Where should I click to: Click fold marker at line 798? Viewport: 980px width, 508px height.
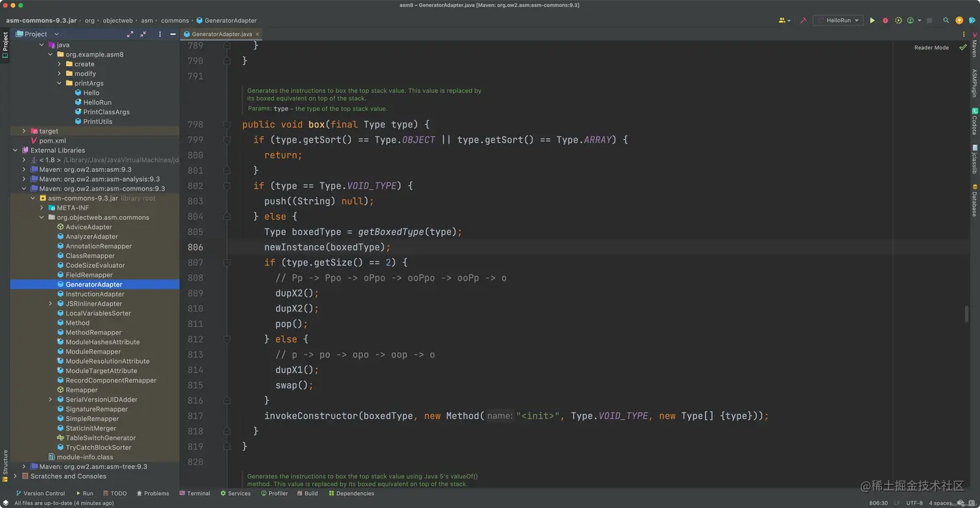(x=227, y=124)
